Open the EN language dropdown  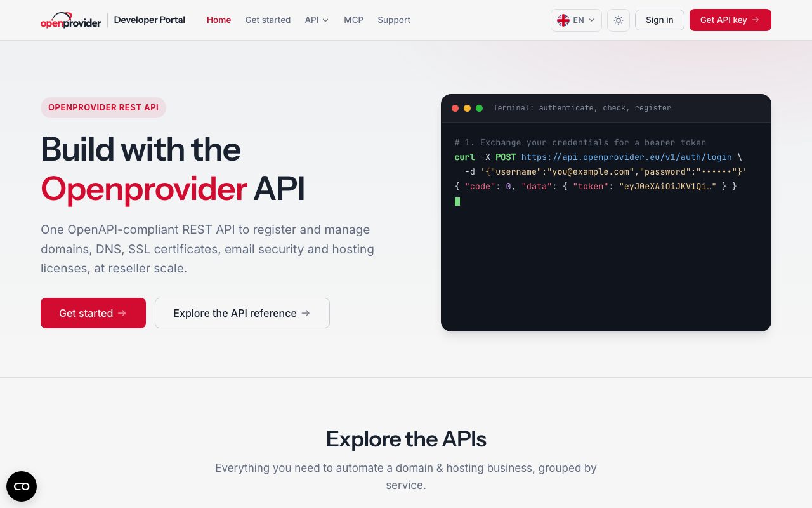pos(576,20)
